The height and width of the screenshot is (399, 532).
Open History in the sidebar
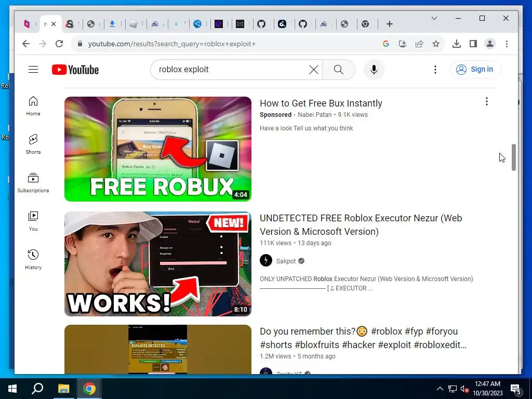[33, 260]
